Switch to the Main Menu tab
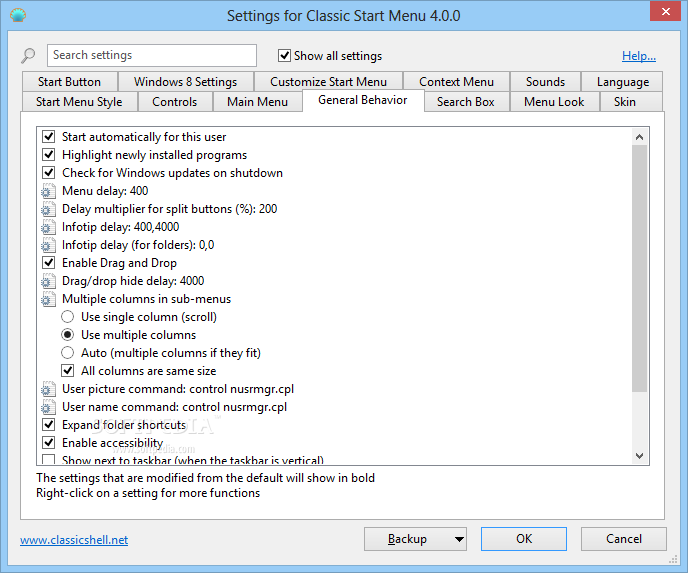Screen dimensions: 688x573 coord(258,102)
